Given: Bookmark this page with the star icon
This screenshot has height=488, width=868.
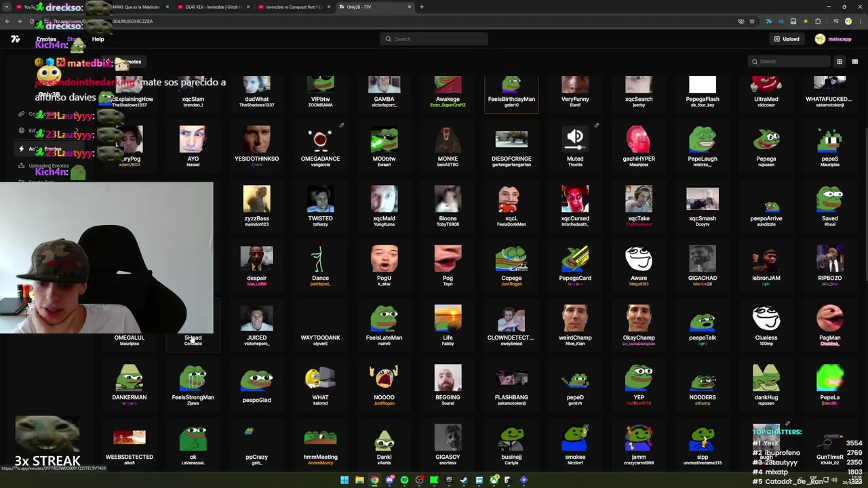Looking at the screenshot, I should (x=751, y=21).
